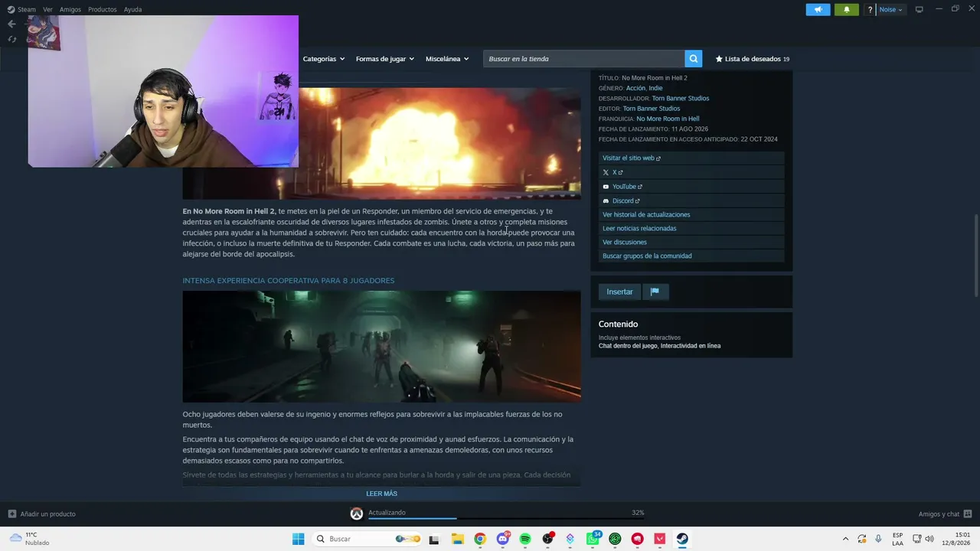Open the weather widget showing 11°C
Viewport: 980px width, 551px height.
(x=30, y=539)
